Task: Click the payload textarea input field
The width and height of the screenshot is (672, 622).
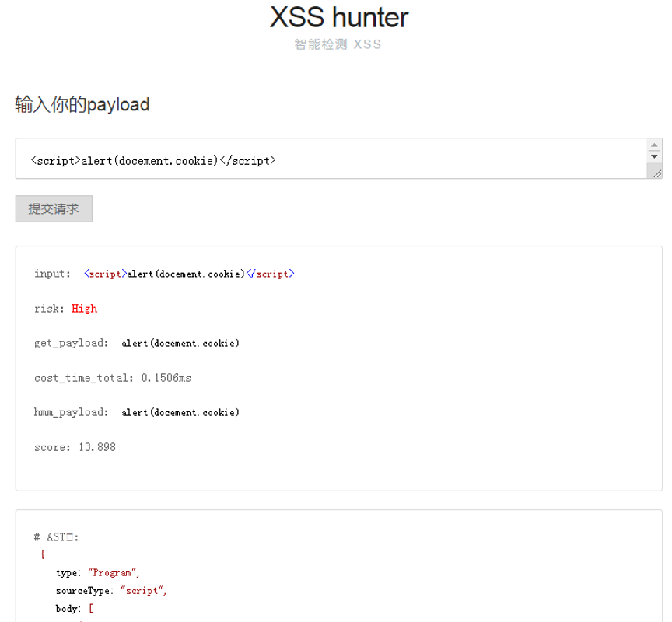Action: 331,158
